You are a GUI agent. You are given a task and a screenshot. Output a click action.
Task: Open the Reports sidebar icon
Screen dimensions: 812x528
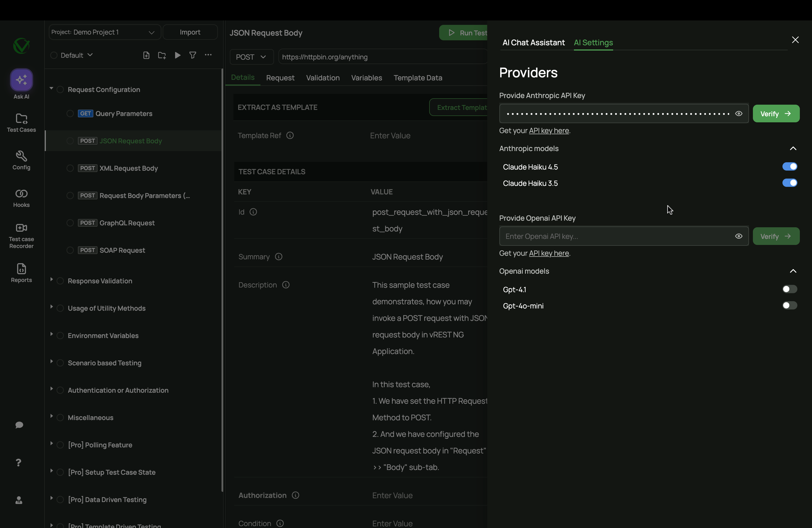(x=21, y=269)
